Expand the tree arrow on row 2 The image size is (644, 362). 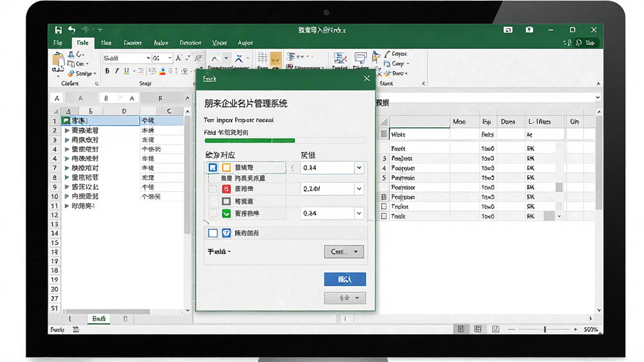click(x=67, y=130)
